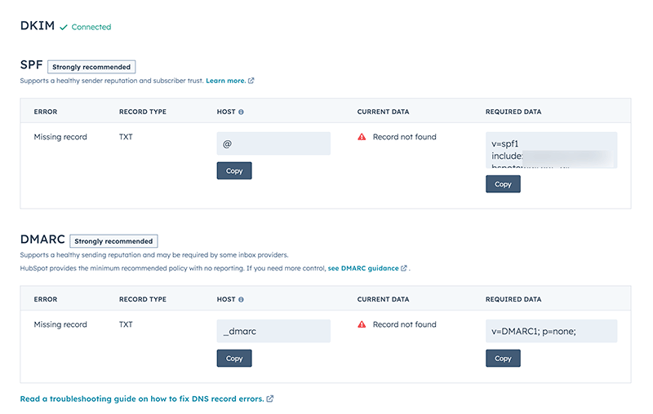Click the SPF Record not found warning icon
Image resolution: width=653 pixels, height=414 pixels.
click(362, 137)
